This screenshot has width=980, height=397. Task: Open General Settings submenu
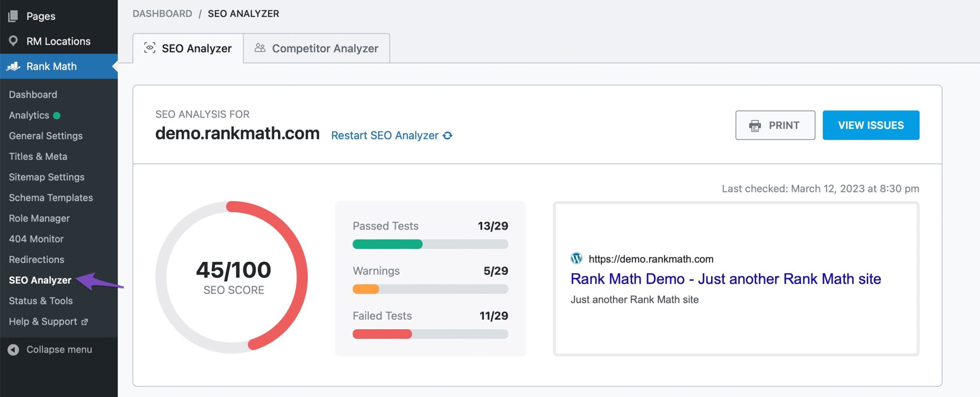point(46,136)
